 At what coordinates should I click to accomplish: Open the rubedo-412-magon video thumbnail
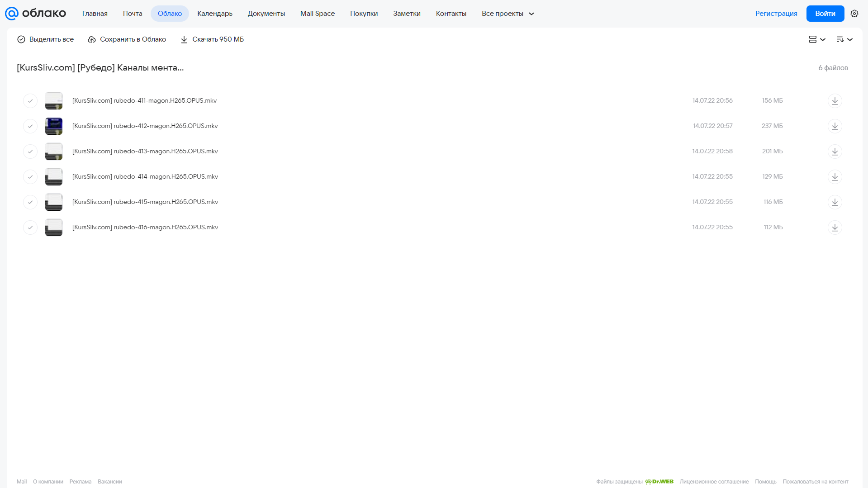point(54,126)
